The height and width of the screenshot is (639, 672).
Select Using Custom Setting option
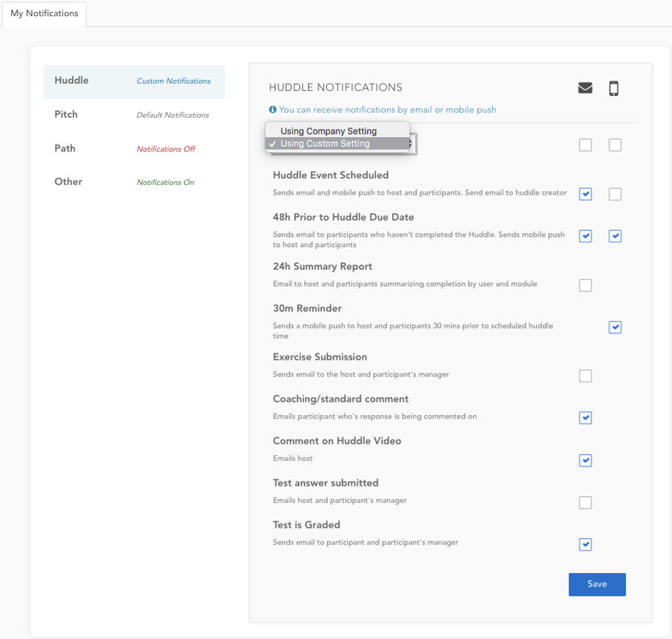[x=325, y=144]
